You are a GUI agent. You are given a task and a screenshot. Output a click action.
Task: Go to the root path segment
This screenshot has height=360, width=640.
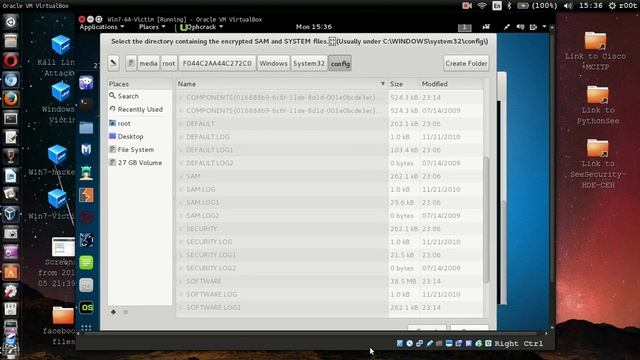click(169, 63)
